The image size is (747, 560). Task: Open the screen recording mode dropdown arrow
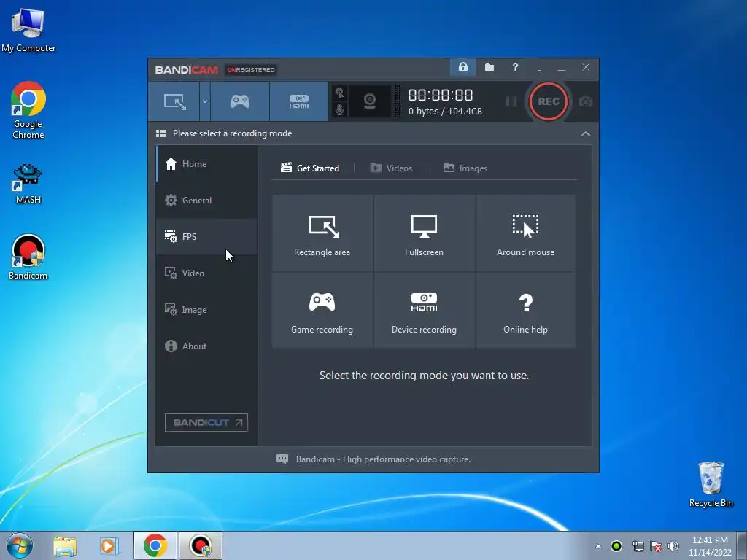[x=205, y=101]
